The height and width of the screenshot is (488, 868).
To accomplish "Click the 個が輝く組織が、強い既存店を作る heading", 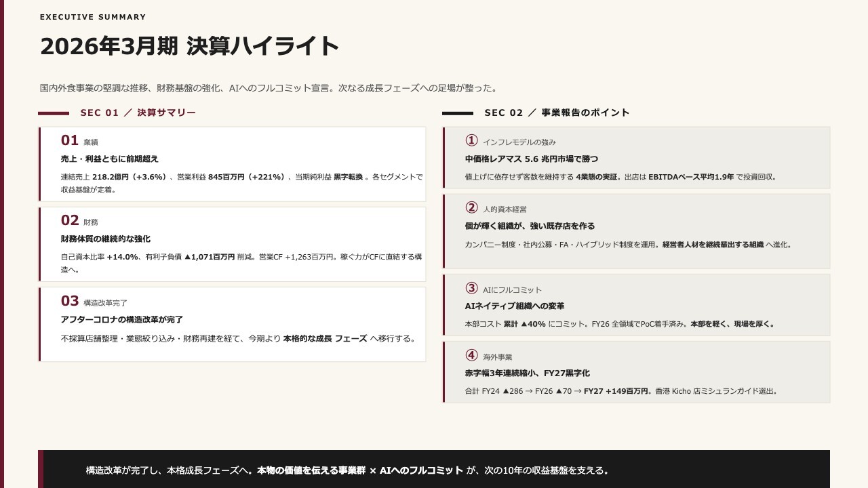I will [530, 226].
